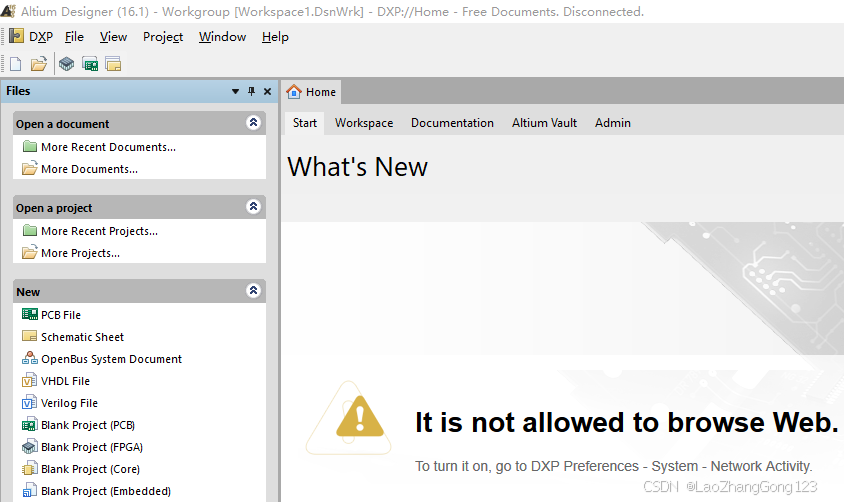Click the Verilog File icon
Viewport: 844px width, 502px height.
(x=30, y=402)
